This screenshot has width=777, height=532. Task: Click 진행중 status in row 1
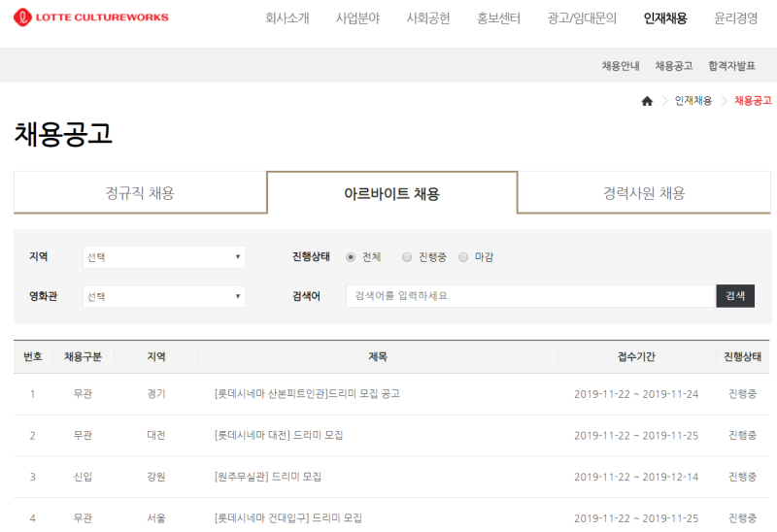742,394
